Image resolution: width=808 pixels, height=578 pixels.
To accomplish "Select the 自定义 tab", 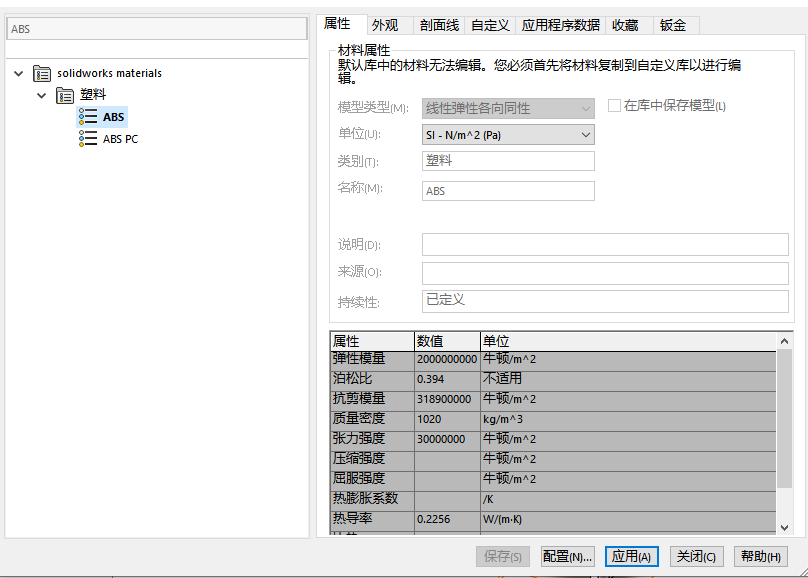I will point(490,26).
